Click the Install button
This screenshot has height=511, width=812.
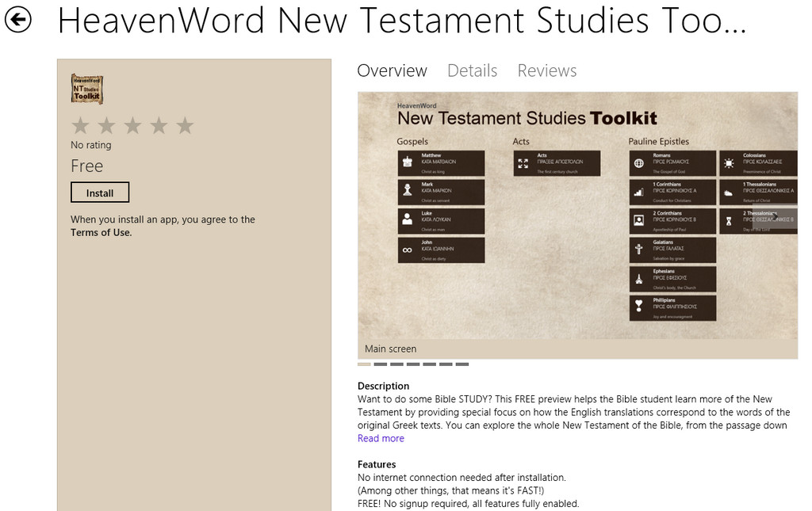point(100,192)
